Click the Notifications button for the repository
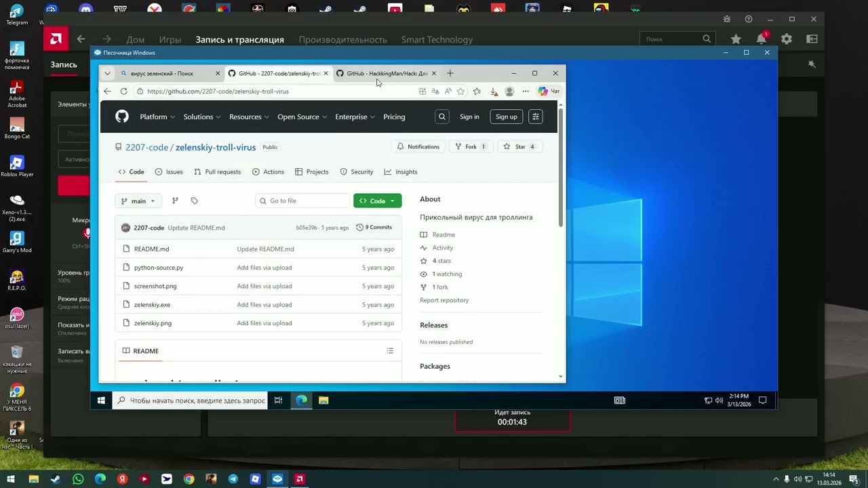This screenshot has height=488, width=868. pyautogui.click(x=418, y=146)
